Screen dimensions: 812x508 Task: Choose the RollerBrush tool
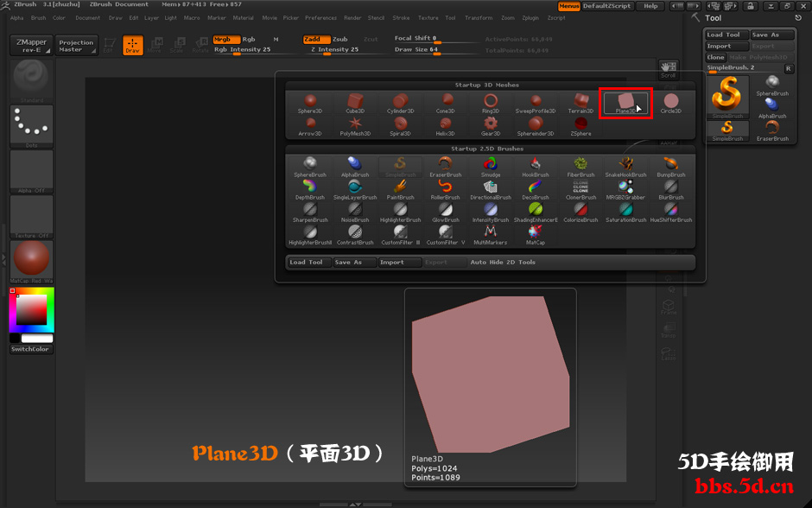coord(445,190)
